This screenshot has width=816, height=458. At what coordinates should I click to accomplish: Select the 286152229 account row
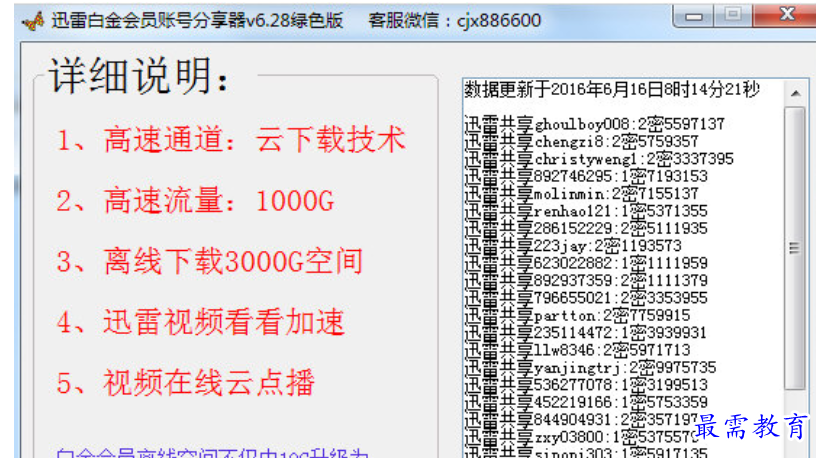(585, 228)
